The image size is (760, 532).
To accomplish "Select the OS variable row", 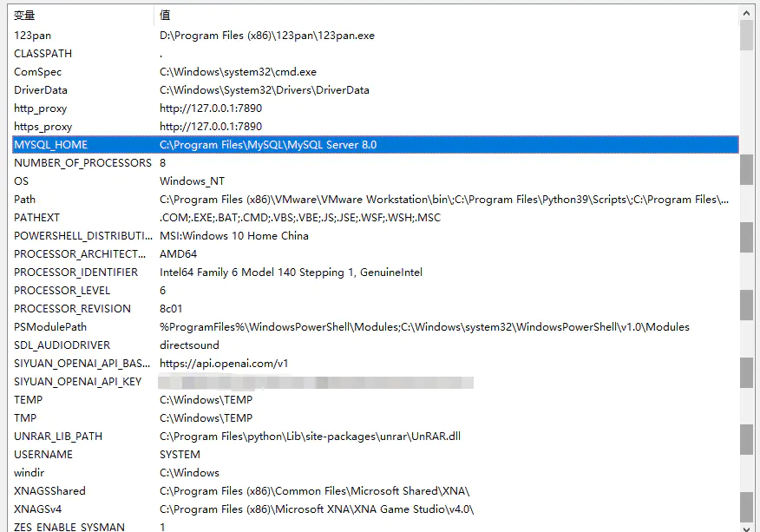I will coord(375,181).
